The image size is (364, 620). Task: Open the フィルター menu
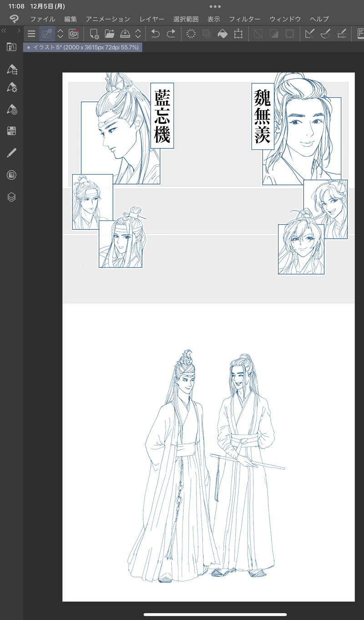[x=245, y=19]
